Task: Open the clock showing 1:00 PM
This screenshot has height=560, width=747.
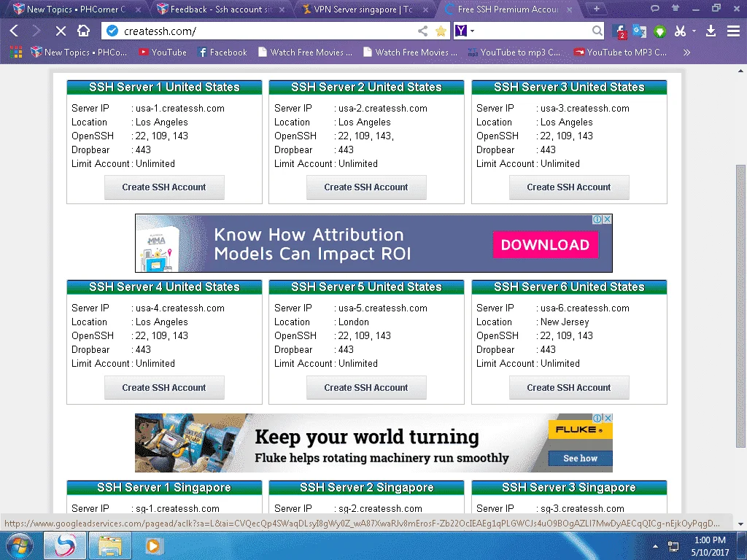Action: (709, 545)
